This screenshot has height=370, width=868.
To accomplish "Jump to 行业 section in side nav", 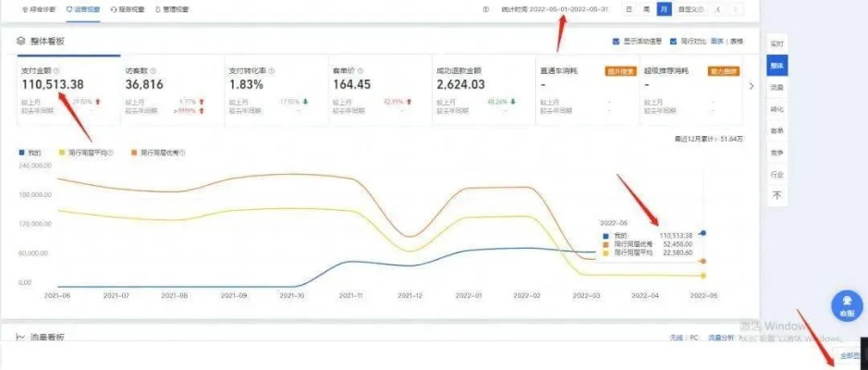I will [x=776, y=175].
